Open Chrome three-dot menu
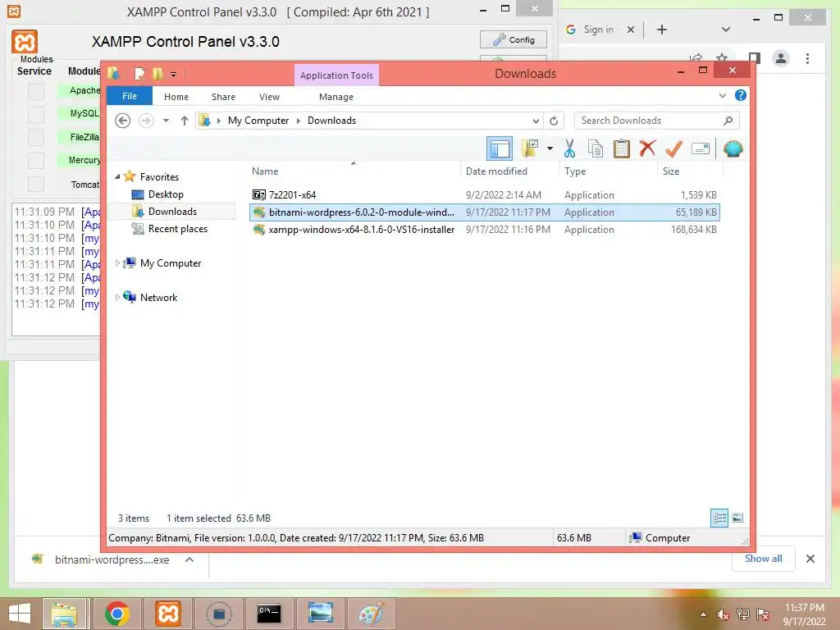The image size is (840, 630). point(807,58)
